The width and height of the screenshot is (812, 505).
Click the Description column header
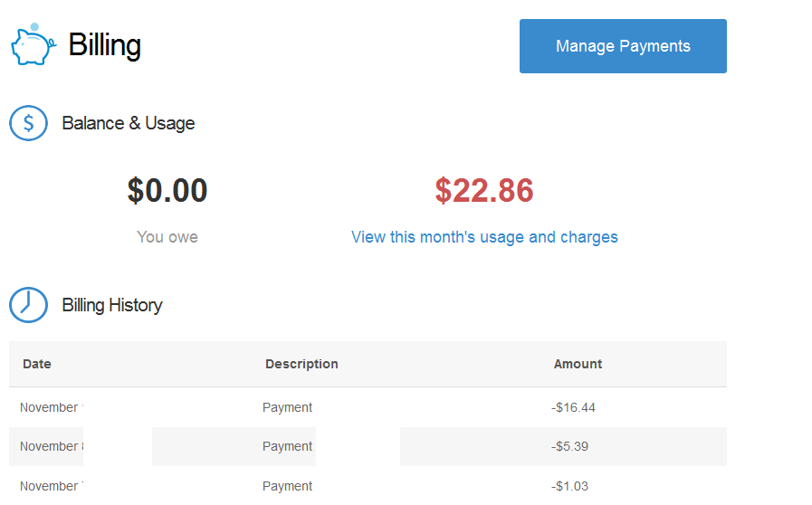[x=302, y=364]
